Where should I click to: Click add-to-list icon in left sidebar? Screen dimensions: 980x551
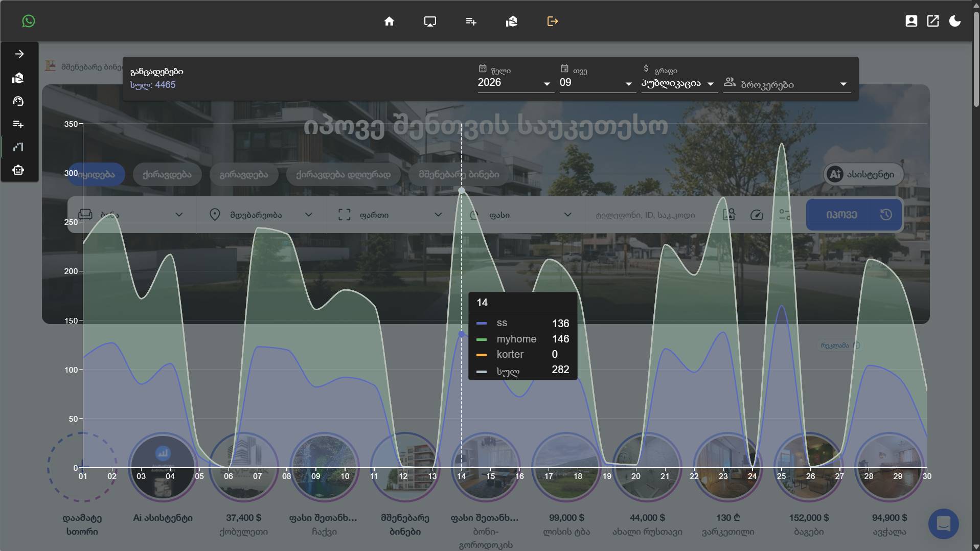(x=18, y=124)
